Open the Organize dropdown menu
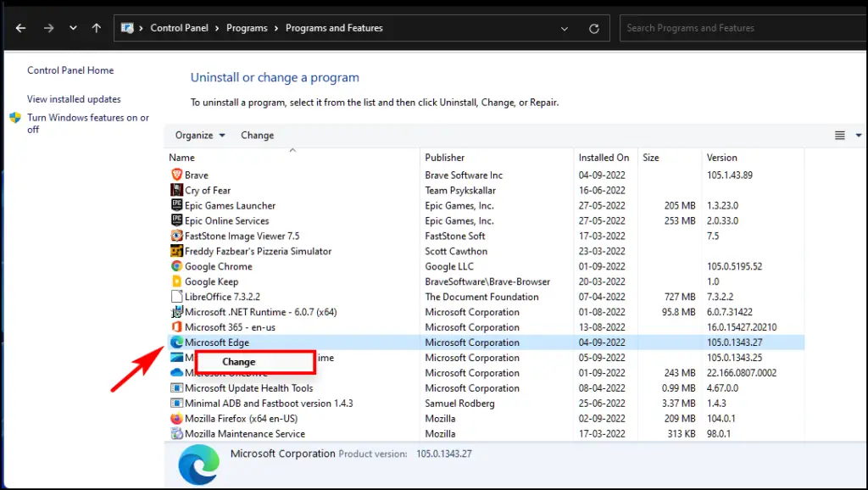Image resolution: width=868 pixels, height=490 pixels. click(x=200, y=135)
